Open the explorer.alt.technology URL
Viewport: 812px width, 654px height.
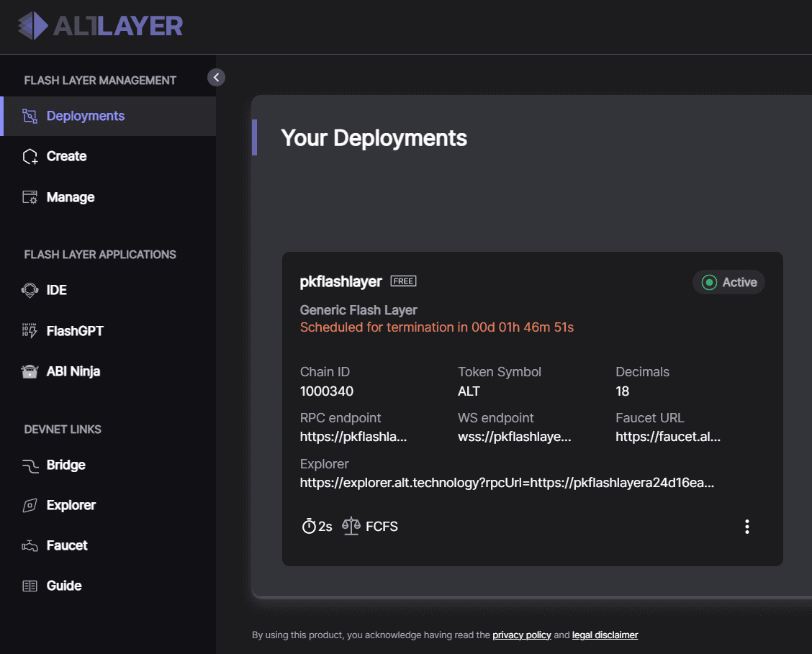click(507, 483)
